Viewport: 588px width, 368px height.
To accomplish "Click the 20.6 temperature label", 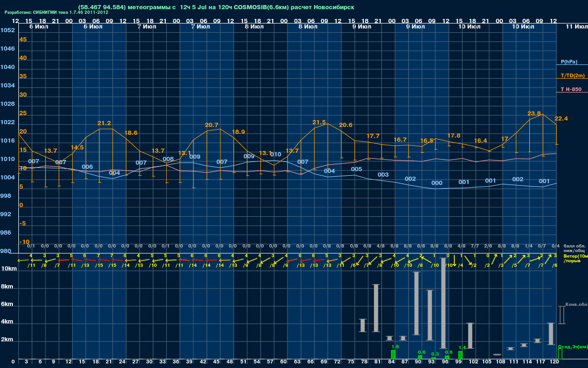I will click(345, 125).
